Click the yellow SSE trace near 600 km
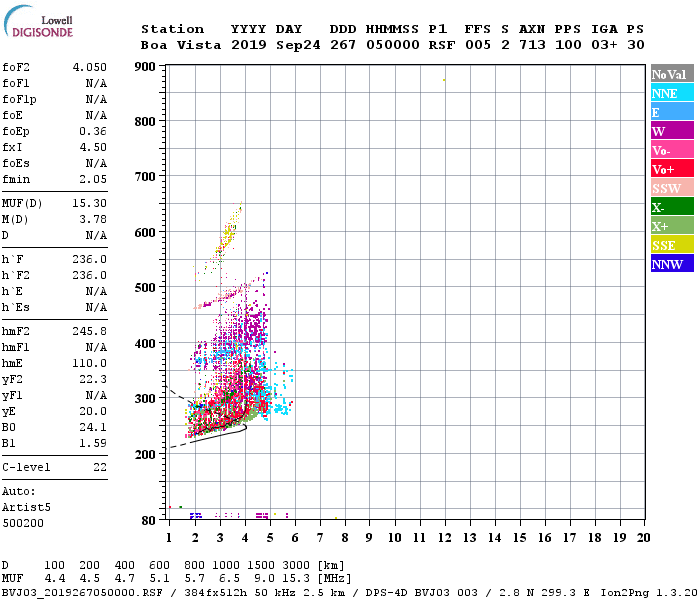The image size is (700, 600). pos(229,234)
